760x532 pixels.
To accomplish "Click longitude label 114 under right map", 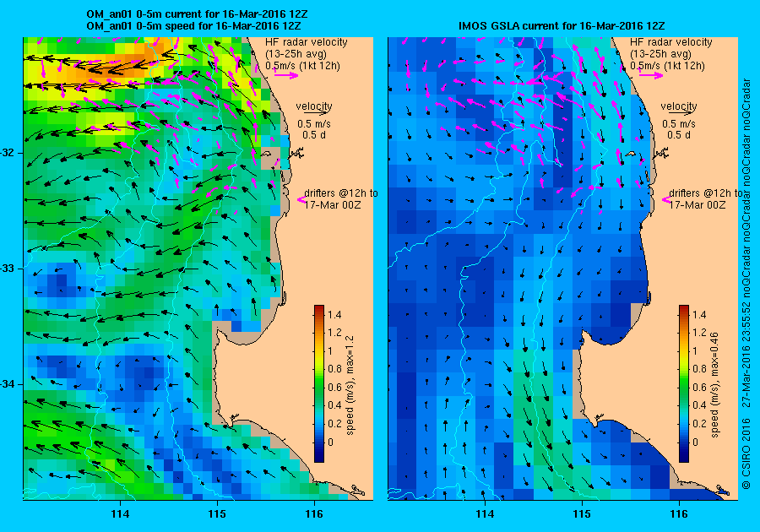I will click(x=485, y=513).
